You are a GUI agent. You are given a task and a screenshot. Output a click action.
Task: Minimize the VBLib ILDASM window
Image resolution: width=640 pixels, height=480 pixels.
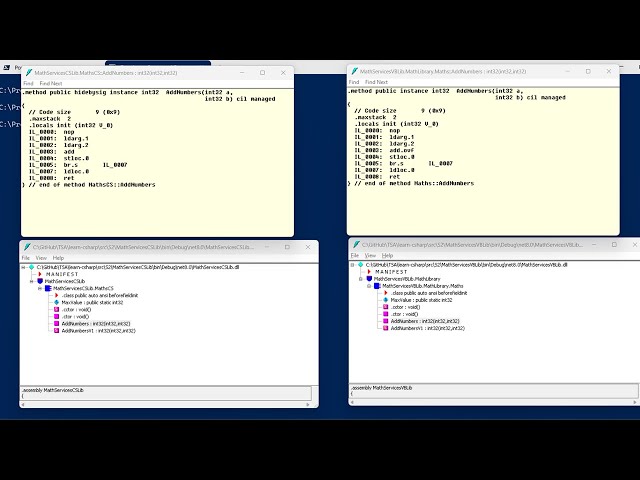point(594,244)
